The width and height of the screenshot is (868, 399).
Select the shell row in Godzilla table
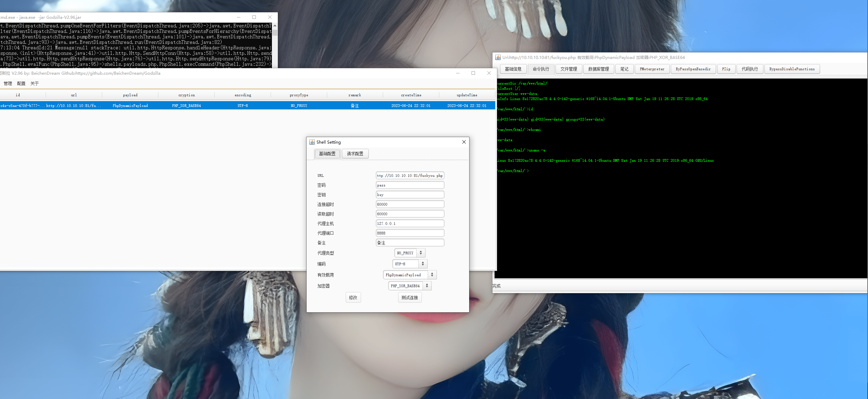247,106
